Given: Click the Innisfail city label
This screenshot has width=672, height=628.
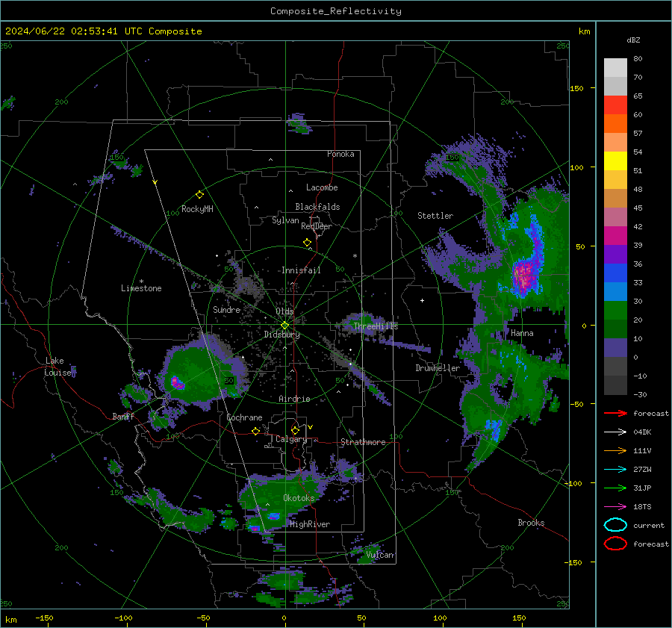Looking at the screenshot, I should tap(301, 270).
